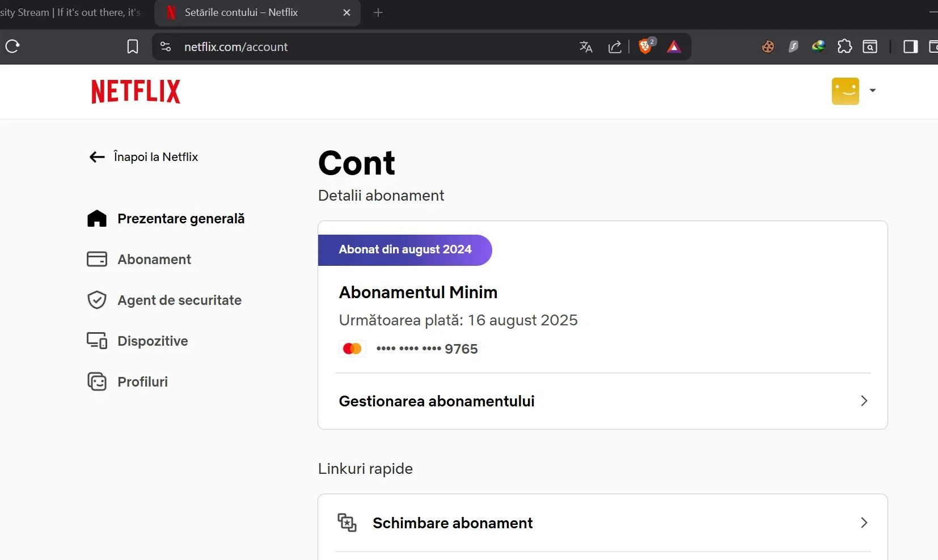Click the Dispozitive devices icon
938x560 pixels.
point(97,341)
